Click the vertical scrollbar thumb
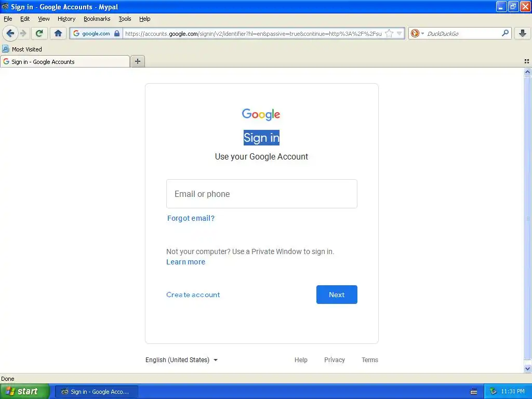The width and height of the screenshot is (532, 399). tap(527, 218)
